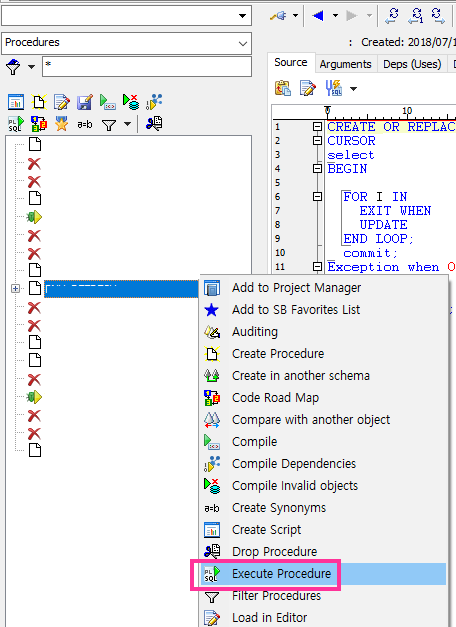Screen dimensions: 456x627
Task: Choose Create Synonyms from context menu
Action: point(324,508)
